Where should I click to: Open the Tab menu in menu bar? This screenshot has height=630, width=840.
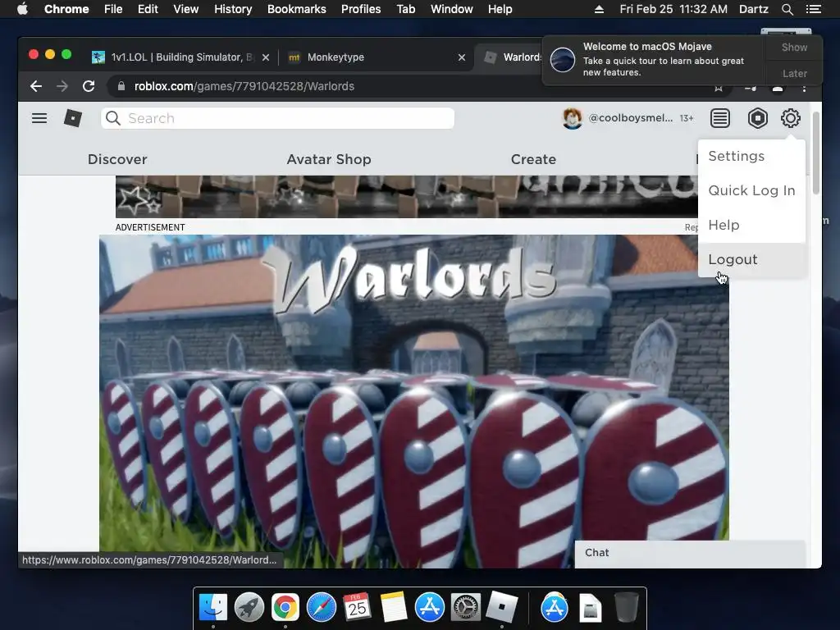click(x=405, y=9)
